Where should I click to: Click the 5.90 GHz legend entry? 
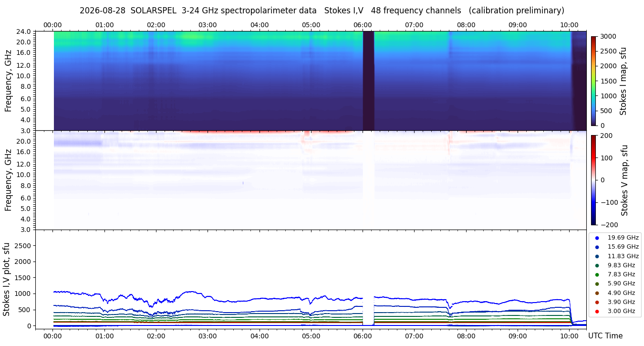tap(614, 283)
